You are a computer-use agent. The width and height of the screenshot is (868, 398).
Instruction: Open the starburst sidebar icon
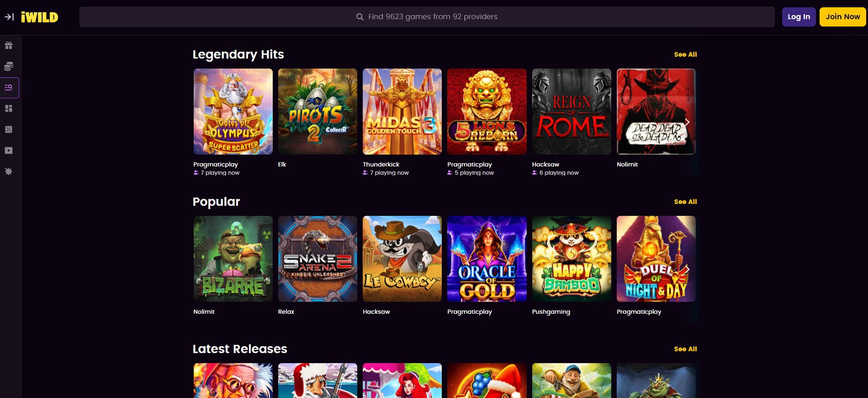[x=9, y=171]
